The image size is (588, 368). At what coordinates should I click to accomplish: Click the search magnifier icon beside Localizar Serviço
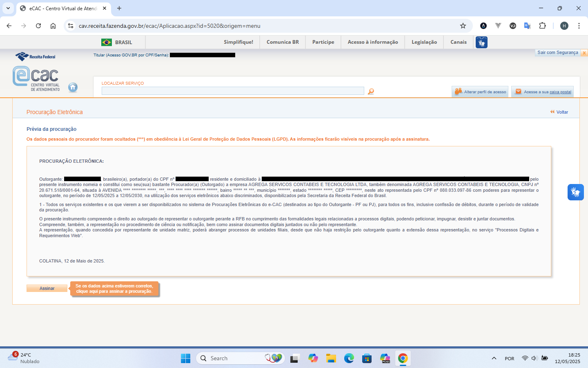tap(371, 92)
